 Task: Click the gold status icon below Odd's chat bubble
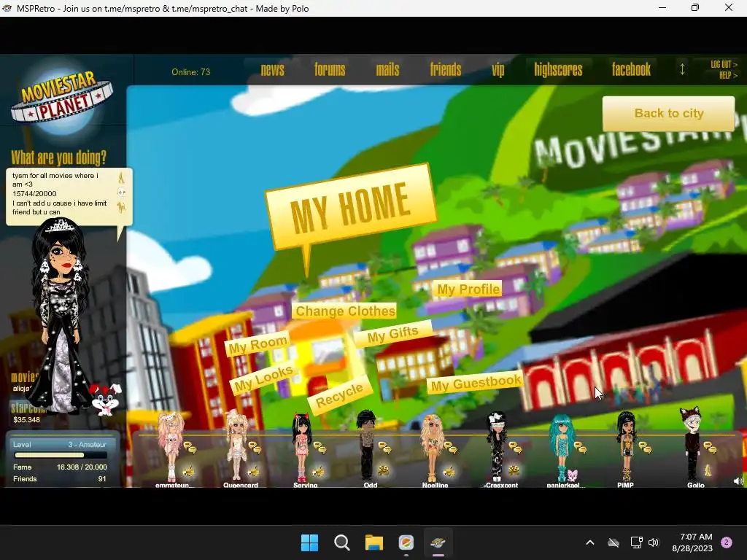[384, 471]
